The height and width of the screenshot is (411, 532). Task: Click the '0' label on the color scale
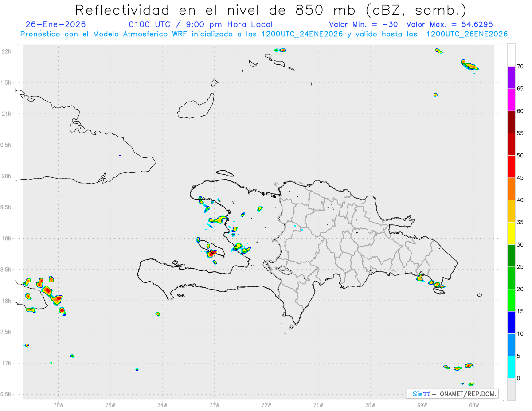(518, 378)
